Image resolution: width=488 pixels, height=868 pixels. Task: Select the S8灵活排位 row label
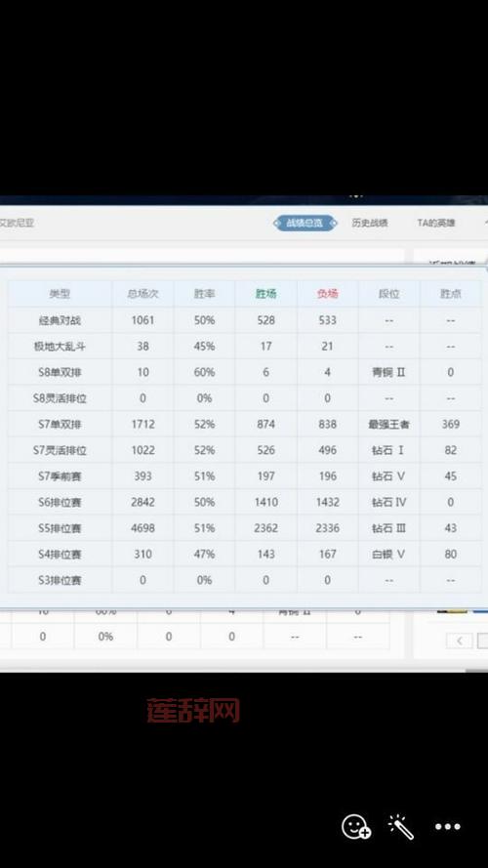click(60, 398)
